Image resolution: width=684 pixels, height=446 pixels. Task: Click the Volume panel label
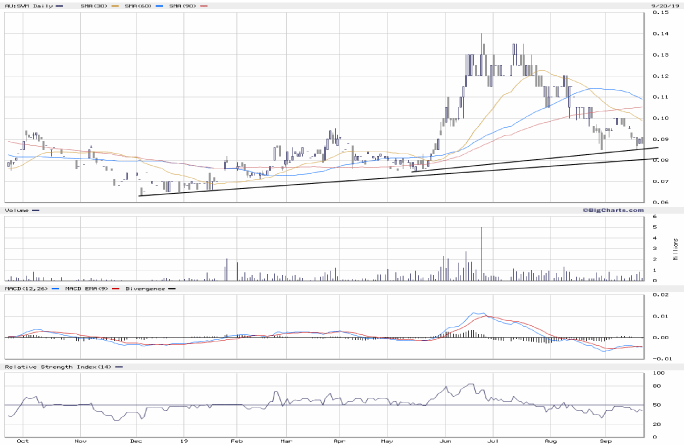coord(16,210)
